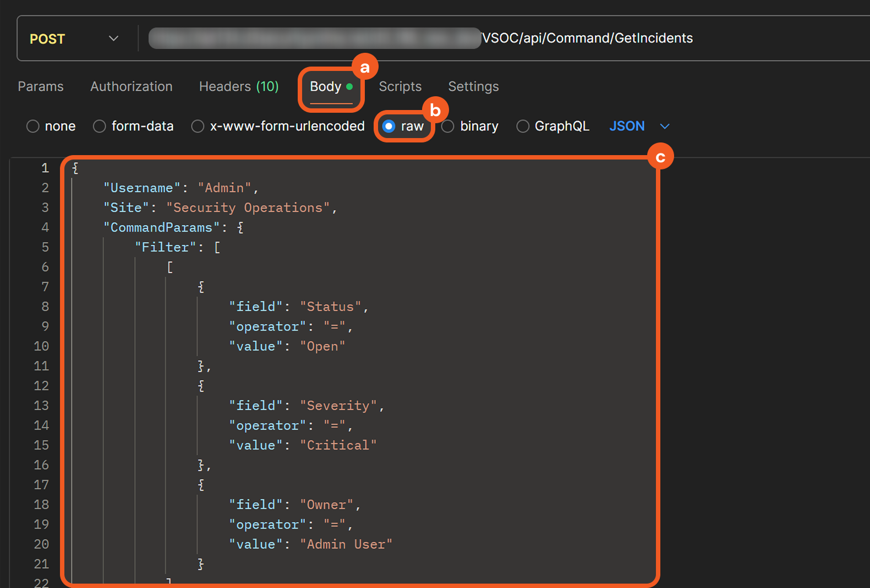Screen dimensions: 870x588
Task: Choose the binary radio option
Action: [x=448, y=127]
